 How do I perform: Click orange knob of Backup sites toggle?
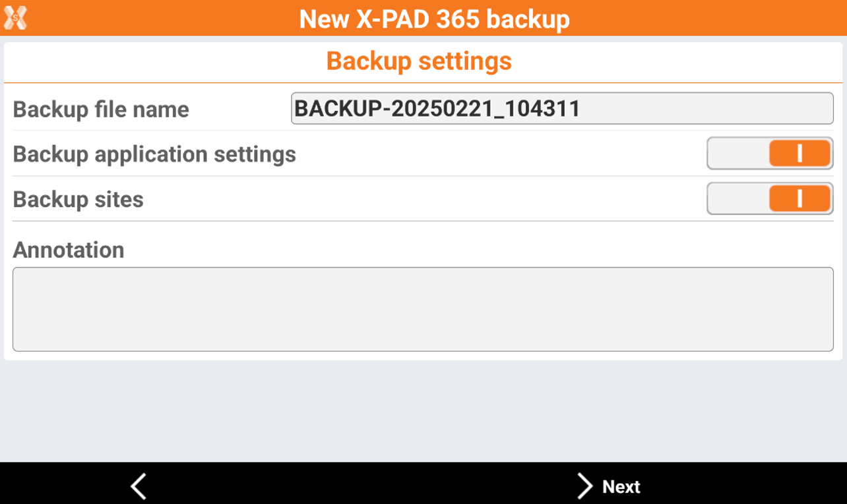coord(800,199)
